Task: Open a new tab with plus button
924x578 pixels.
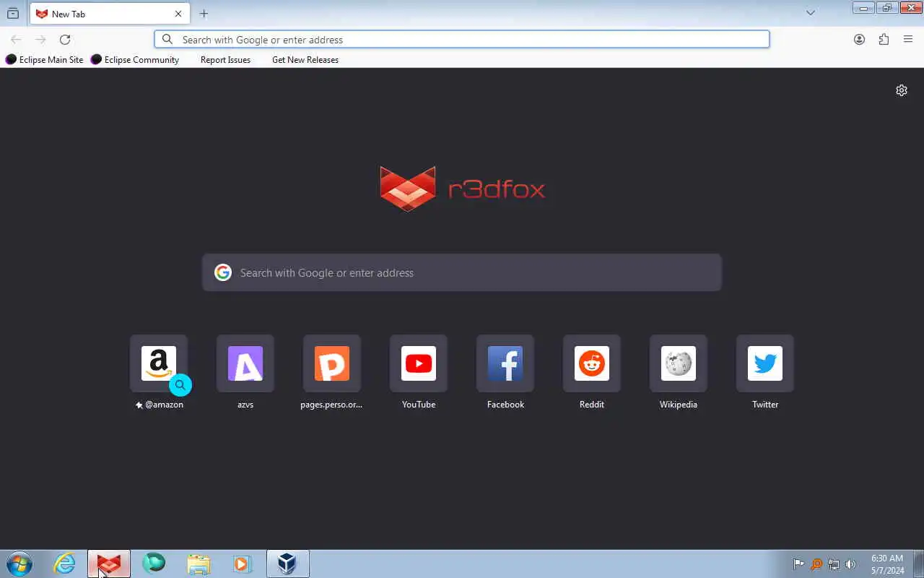Action: pos(204,14)
